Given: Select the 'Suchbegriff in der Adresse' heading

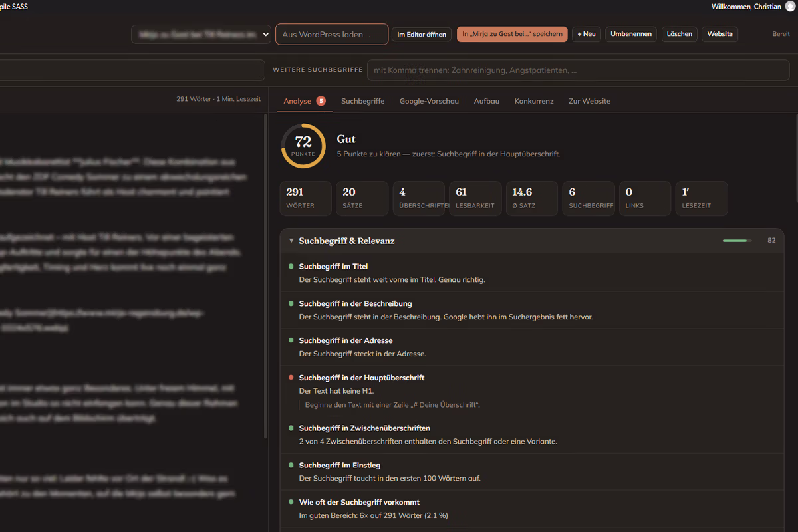Looking at the screenshot, I should coord(346,340).
